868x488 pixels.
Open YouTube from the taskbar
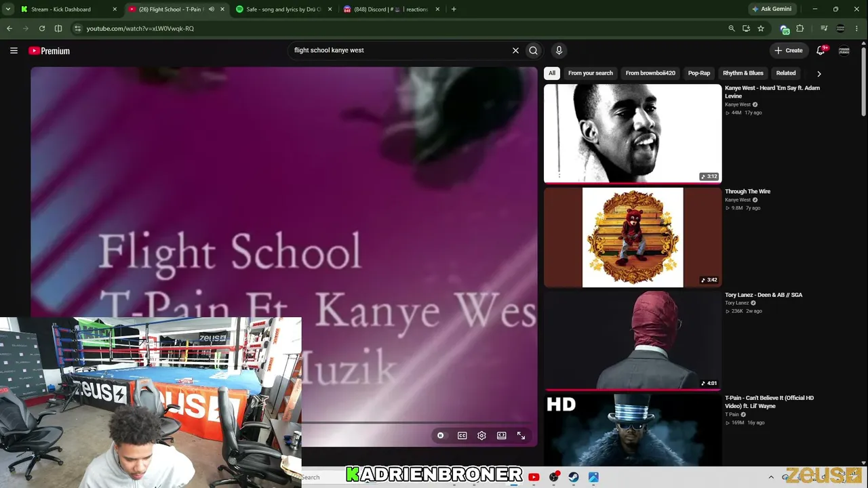(534, 477)
